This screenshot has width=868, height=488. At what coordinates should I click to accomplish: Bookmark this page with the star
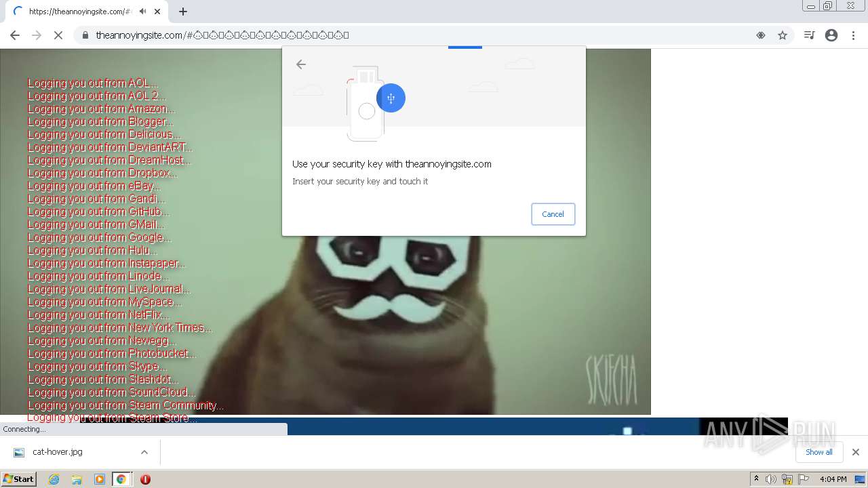click(x=783, y=35)
